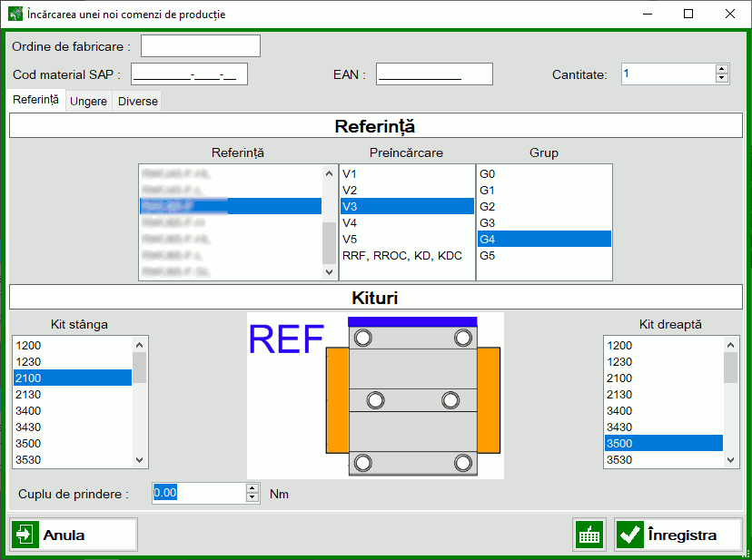This screenshot has width=752, height=560.
Task: Select V1 in Preîncărcare list
Action: coord(406,173)
